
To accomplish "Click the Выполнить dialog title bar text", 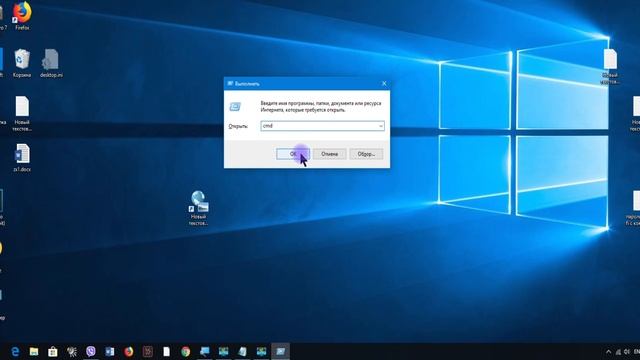I will 247,84.
